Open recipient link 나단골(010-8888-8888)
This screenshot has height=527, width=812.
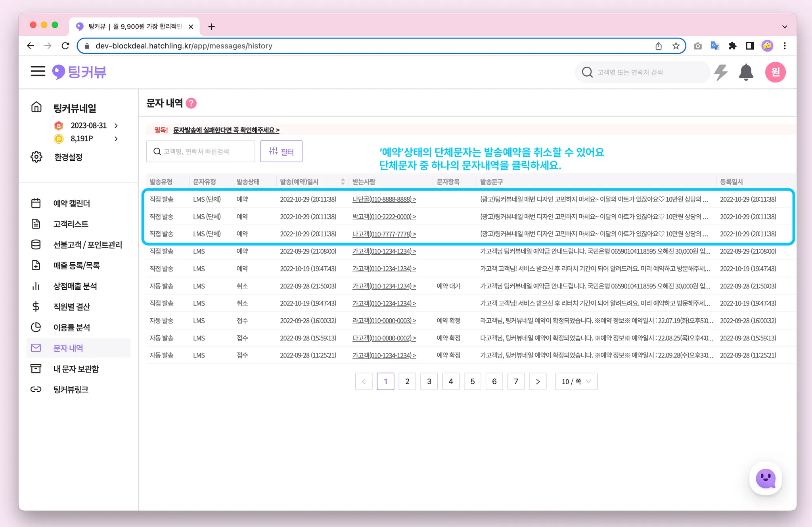384,199
